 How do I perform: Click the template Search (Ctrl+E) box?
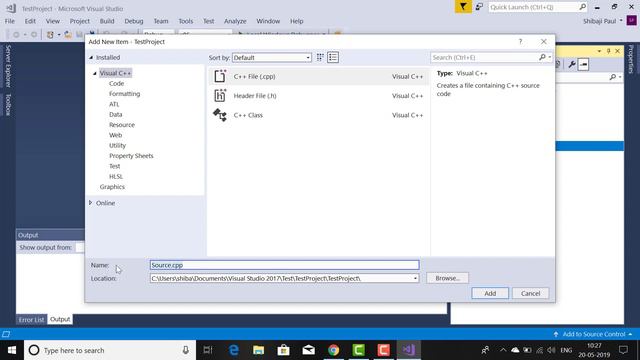(484, 58)
